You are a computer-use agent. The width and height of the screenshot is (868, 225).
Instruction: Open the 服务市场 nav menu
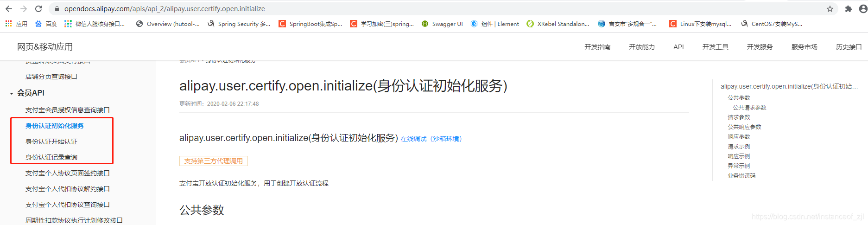coord(804,47)
